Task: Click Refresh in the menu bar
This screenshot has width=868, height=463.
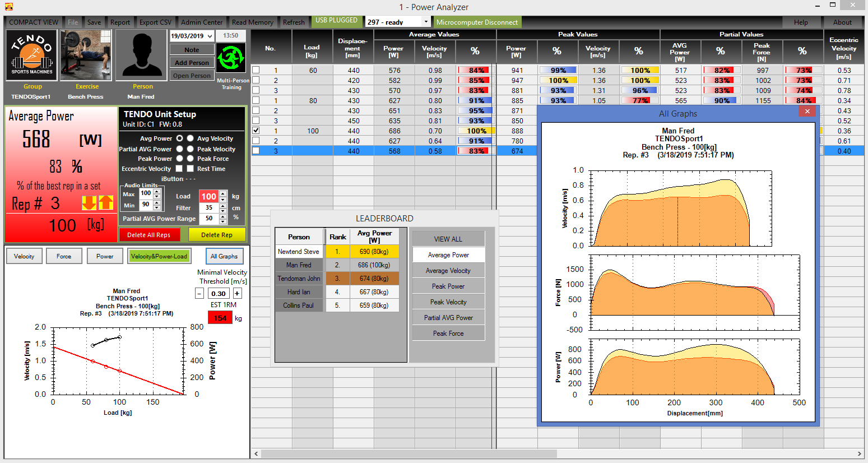Action: click(x=294, y=22)
